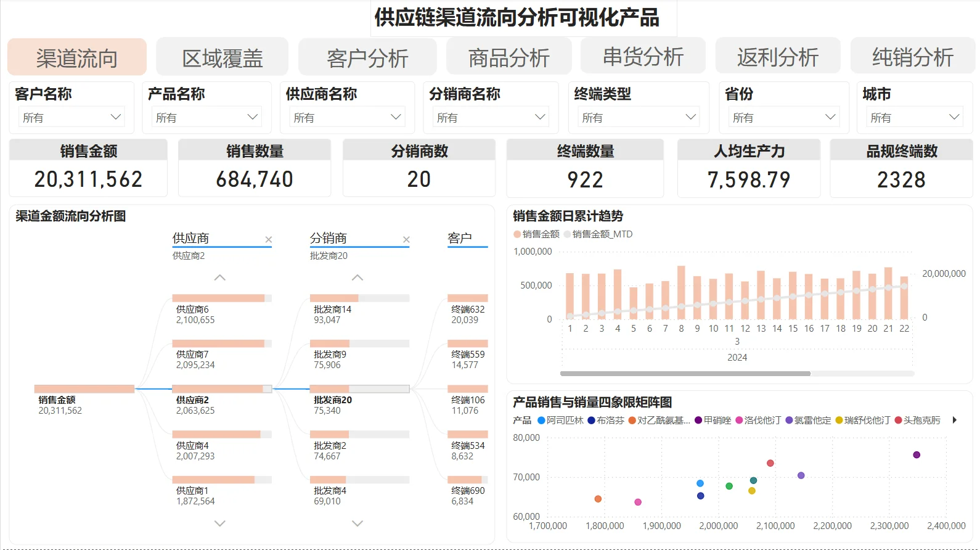Open the 客户名称 dropdown filter
Screen dimensions: 980x550
coord(71,117)
